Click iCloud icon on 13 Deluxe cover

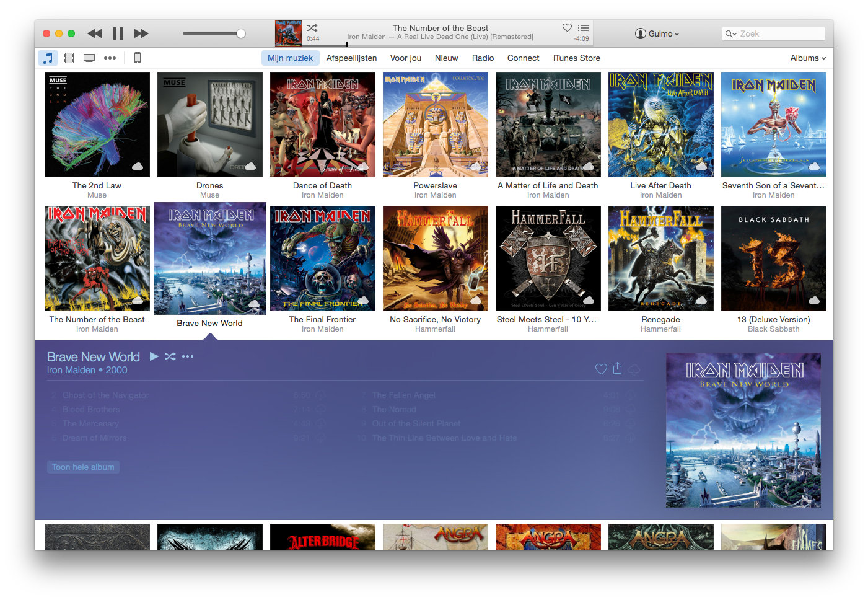814,300
